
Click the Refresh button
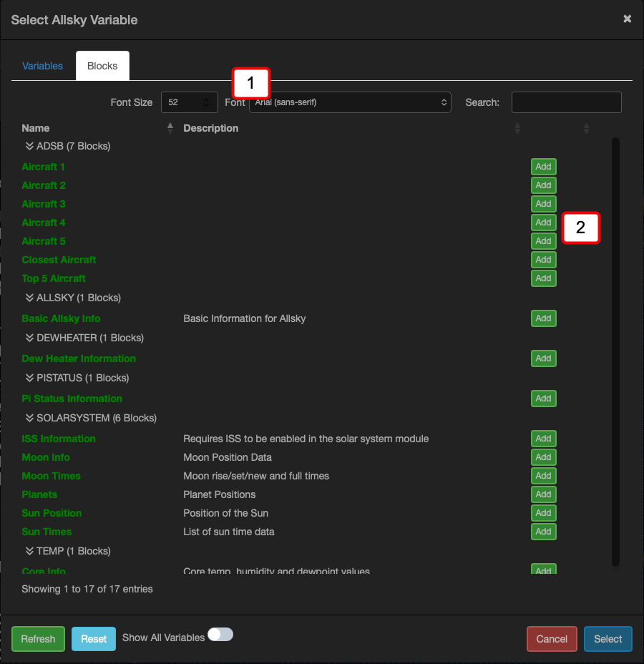click(38, 639)
